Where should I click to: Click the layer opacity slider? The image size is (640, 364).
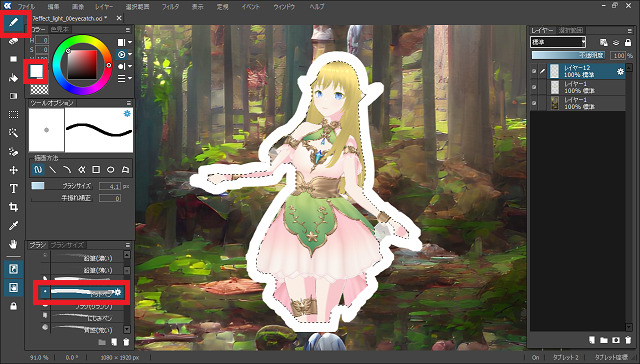tap(569, 55)
